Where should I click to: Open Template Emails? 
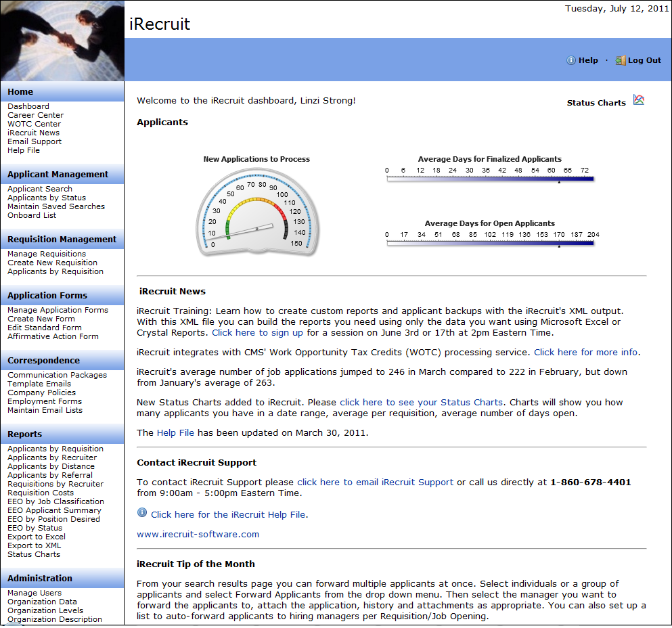coord(39,384)
